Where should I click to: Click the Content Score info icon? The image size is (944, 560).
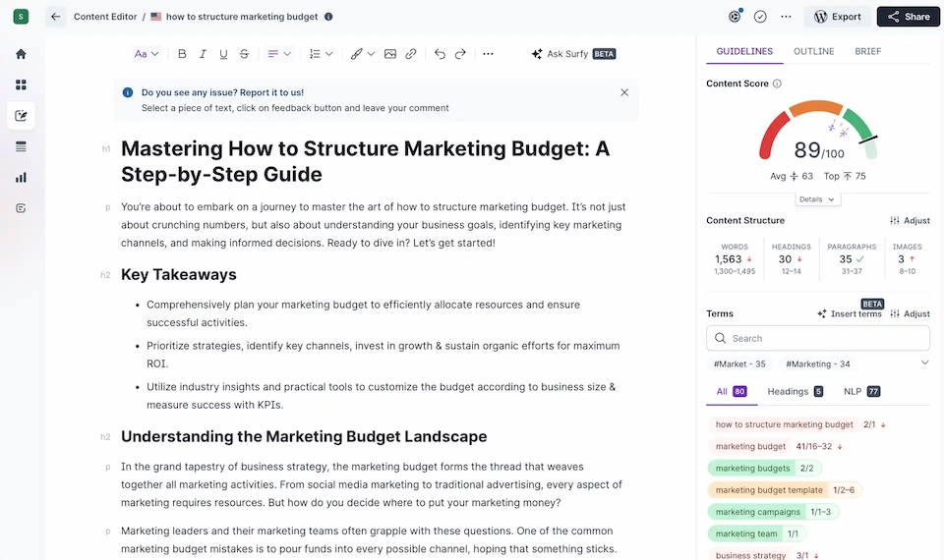point(777,84)
